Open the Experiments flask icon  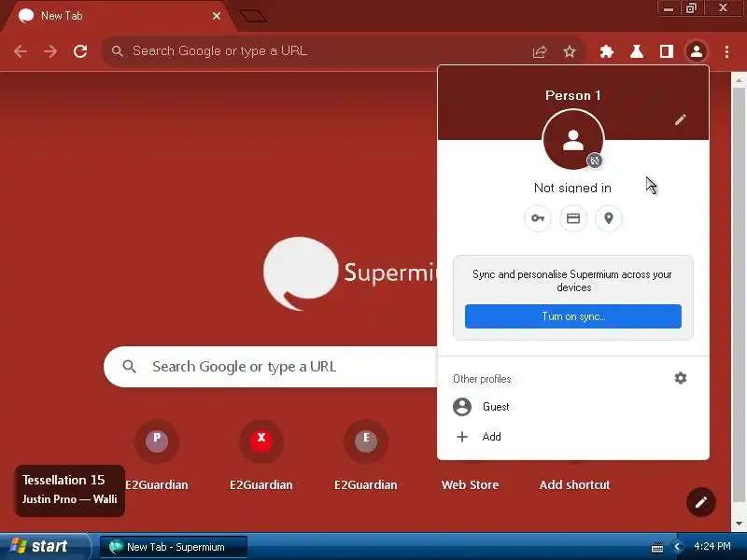click(637, 51)
